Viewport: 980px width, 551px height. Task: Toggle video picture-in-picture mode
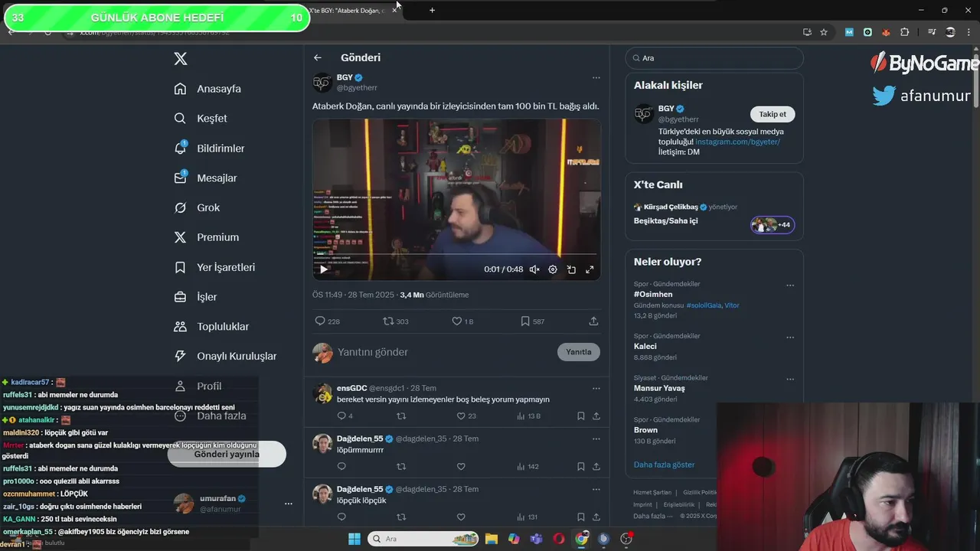click(571, 269)
